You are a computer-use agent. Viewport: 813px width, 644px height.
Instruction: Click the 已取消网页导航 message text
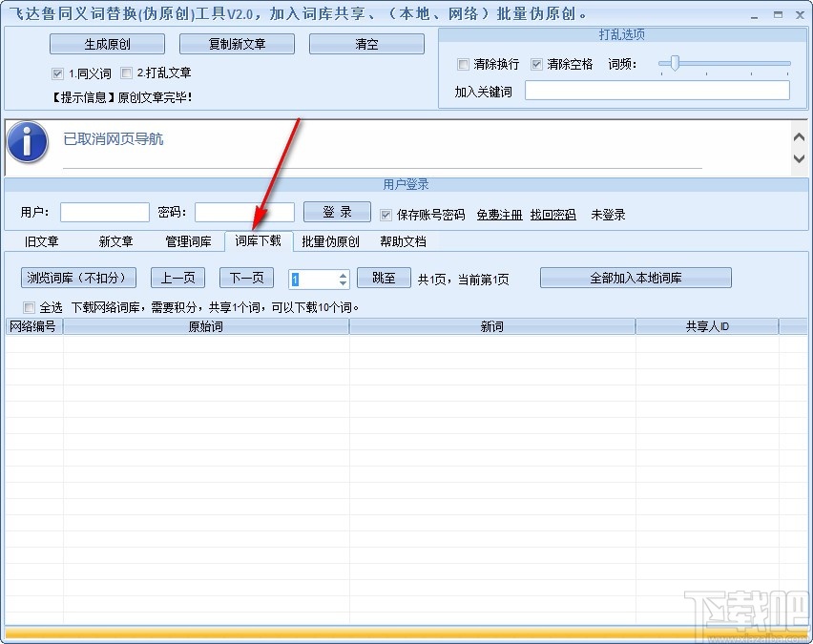113,139
